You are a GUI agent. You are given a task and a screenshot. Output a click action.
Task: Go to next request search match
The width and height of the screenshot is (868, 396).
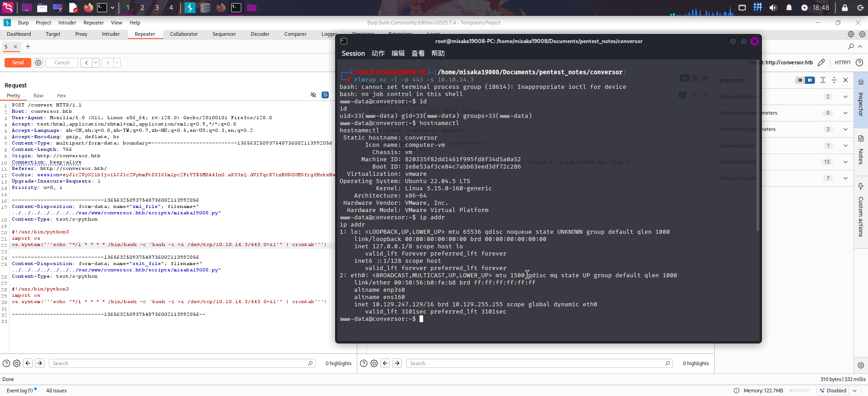pyautogui.click(x=40, y=363)
